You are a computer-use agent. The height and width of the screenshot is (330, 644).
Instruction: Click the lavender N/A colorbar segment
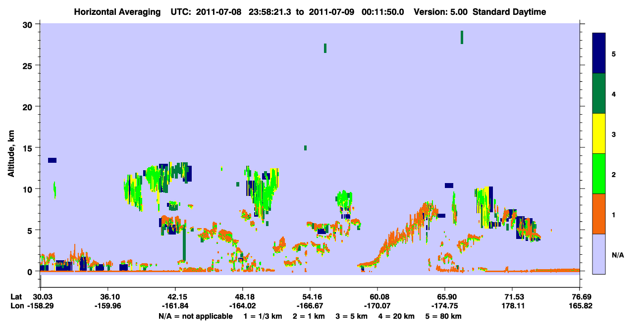(x=599, y=253)
